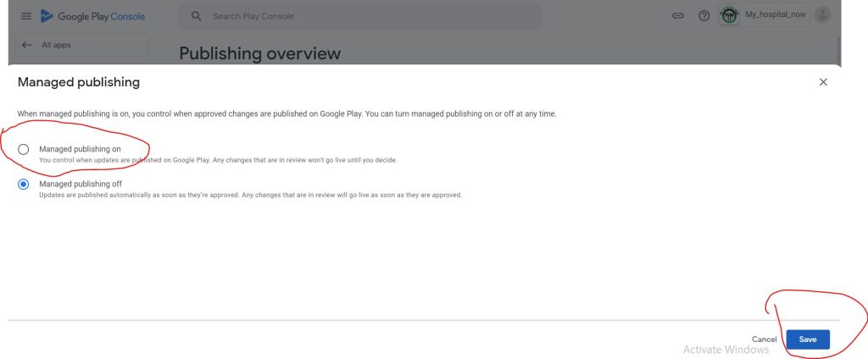Open the hamburger navigation menu
Image resolution: width=868 pixels, height=359 pixels.
coord(25,16)
